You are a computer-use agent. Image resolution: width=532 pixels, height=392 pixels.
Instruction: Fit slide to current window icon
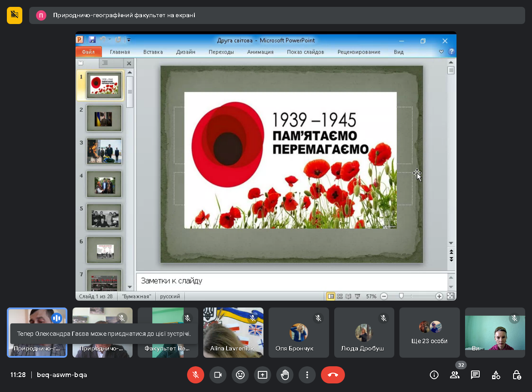(450, 296)
